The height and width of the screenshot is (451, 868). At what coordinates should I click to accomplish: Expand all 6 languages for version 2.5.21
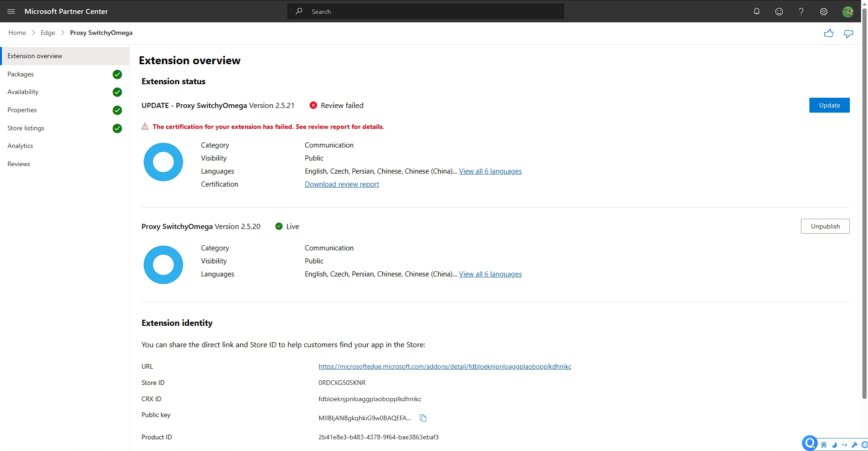[490, 171]
